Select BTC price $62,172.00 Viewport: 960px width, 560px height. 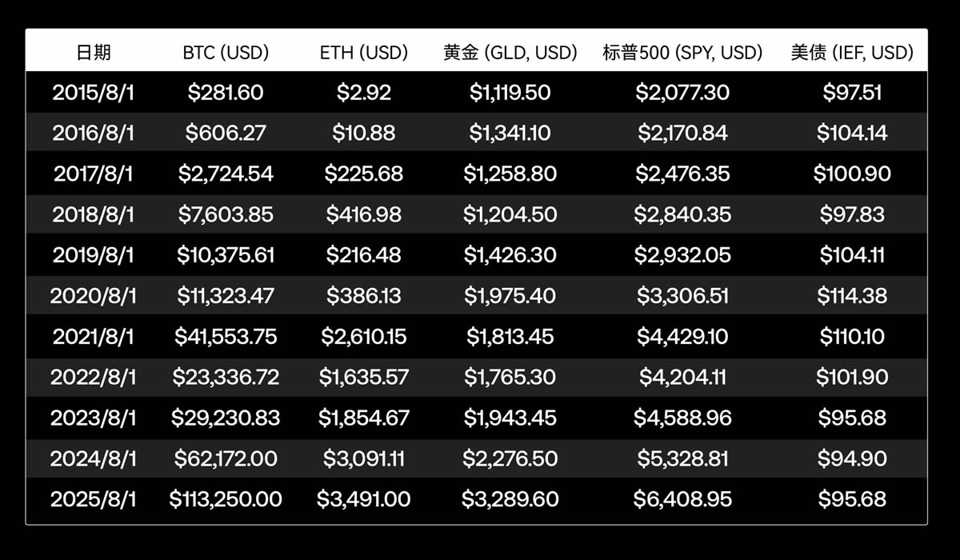pos(226,458)
